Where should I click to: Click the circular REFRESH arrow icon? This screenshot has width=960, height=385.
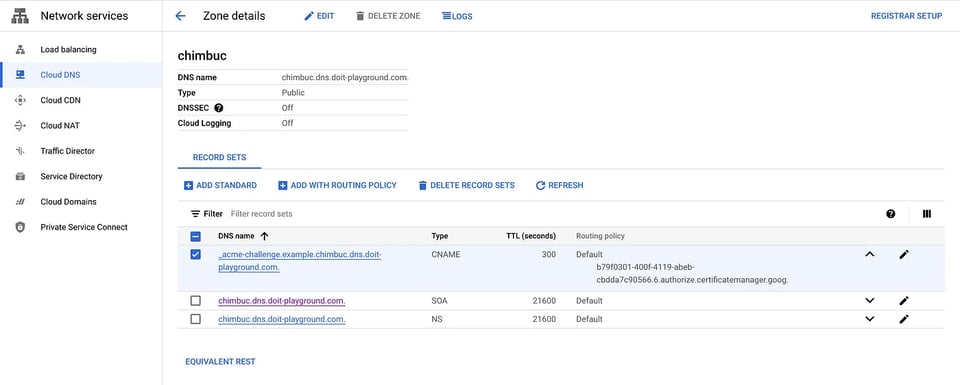tap(540, 185)
